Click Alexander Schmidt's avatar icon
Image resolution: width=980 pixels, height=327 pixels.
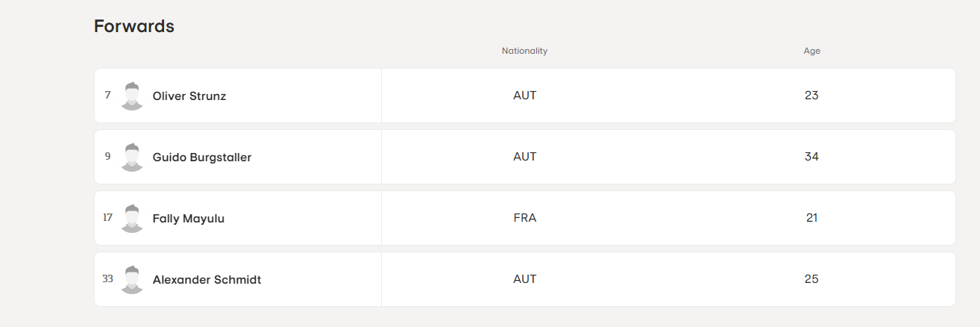click(132, 279)
